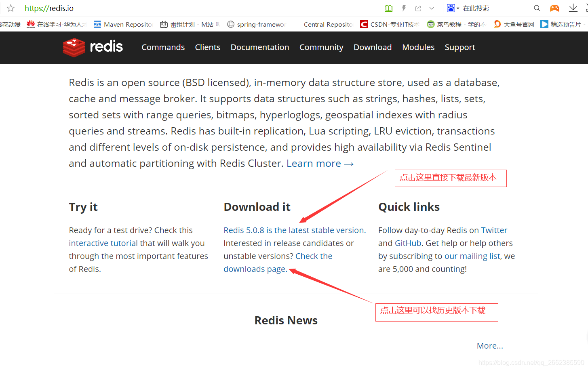Screen dimensions: 588x370
Task: Open the browser downloads arrow icon
Action: [x=573, y=8]
